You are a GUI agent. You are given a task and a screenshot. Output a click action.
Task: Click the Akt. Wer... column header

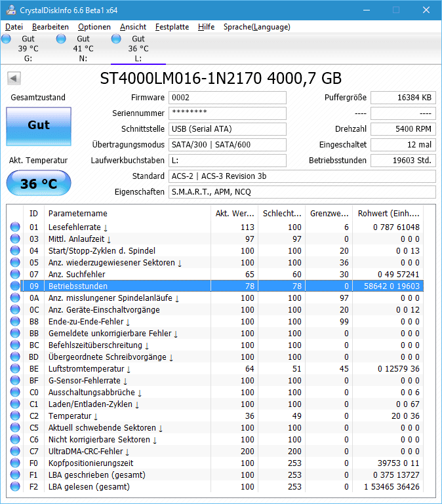coord(235,214)
